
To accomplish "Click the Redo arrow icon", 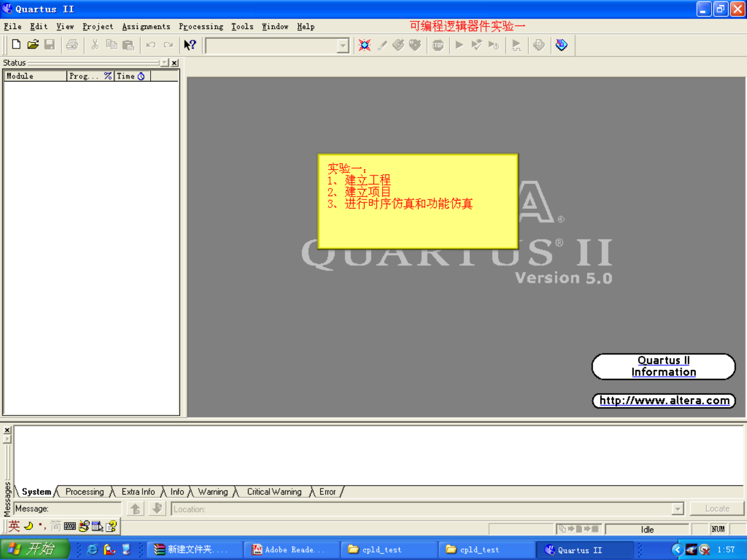I will 168,45.
